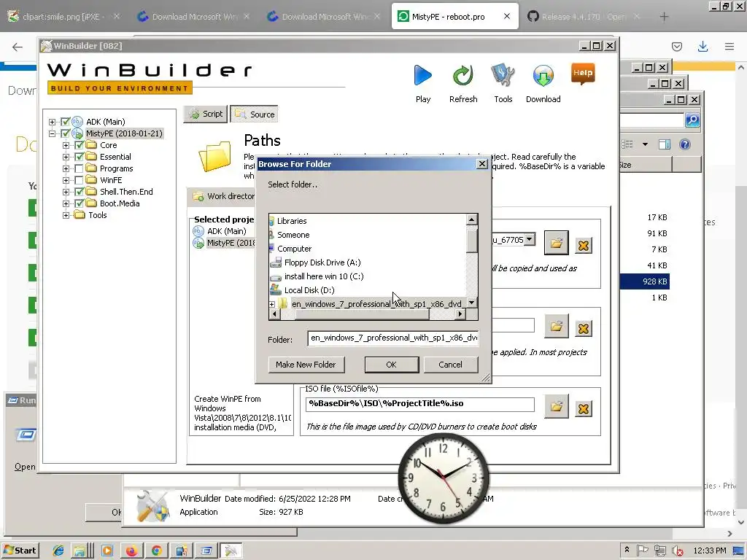Click the ISO file path input field
This screenshot has width=747, height=560.
click(419, 404)
